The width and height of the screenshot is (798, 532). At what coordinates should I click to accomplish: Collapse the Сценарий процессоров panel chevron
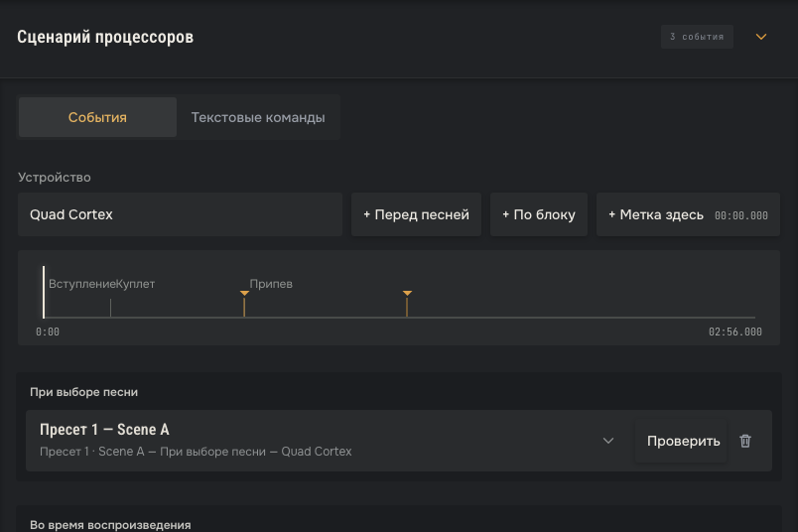point(761,37)
